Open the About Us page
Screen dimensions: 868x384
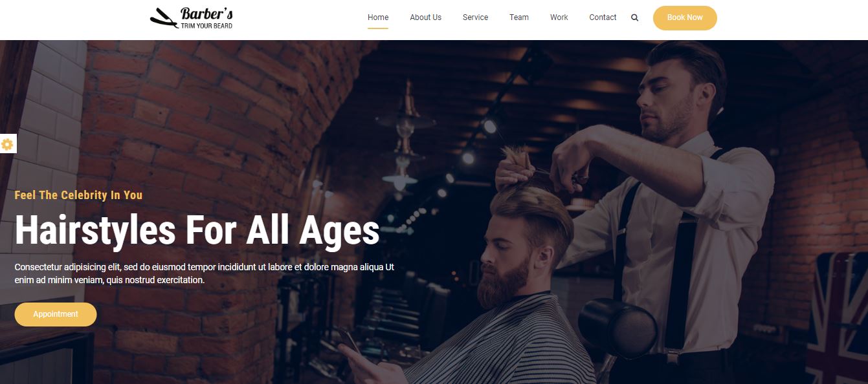pyautogui.click(x=425, y=17)
